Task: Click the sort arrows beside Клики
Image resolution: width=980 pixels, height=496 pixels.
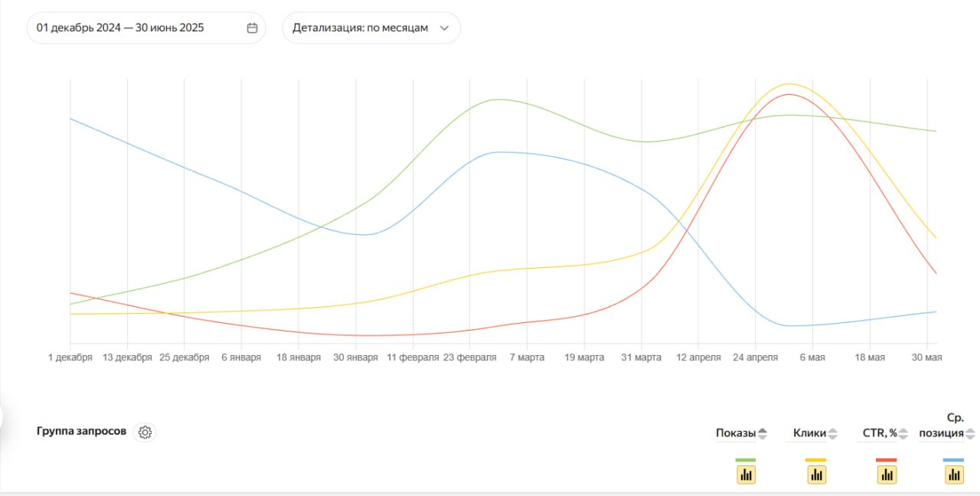Action: (833, 433)
